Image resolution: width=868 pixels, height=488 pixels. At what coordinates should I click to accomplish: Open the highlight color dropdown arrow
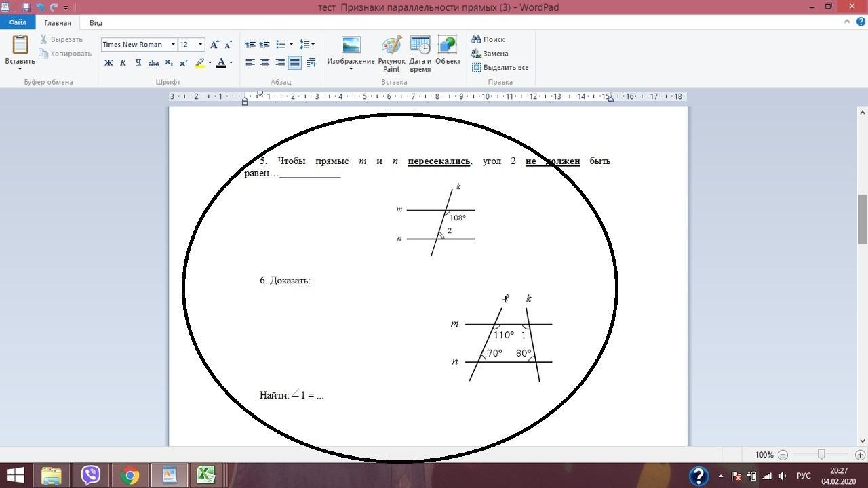tap(210, 63)
